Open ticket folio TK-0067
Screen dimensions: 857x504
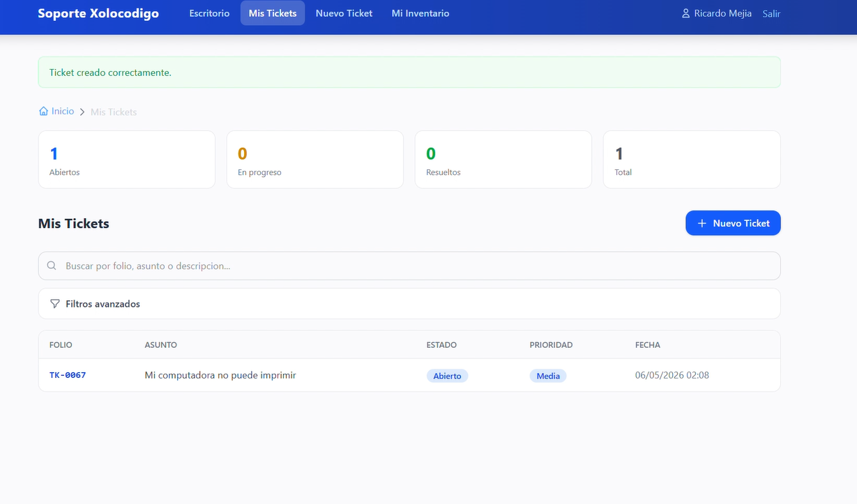(68, 375)
